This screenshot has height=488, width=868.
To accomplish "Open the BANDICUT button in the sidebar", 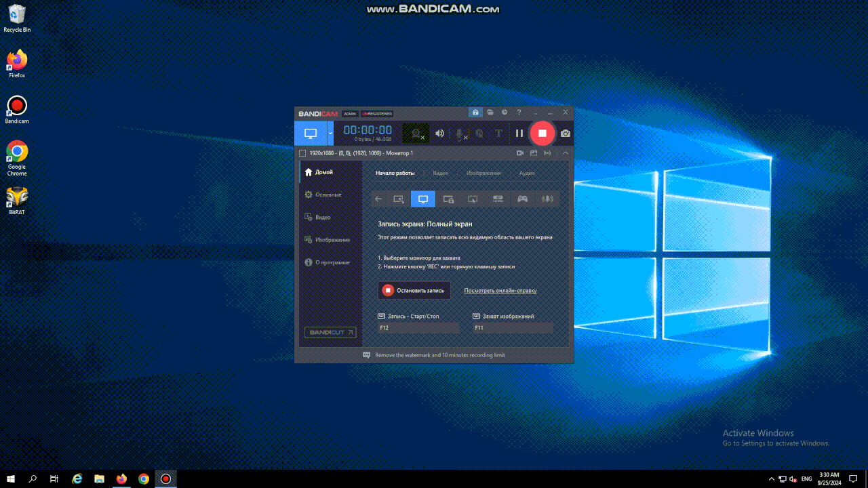I will (x=330, y=332).
